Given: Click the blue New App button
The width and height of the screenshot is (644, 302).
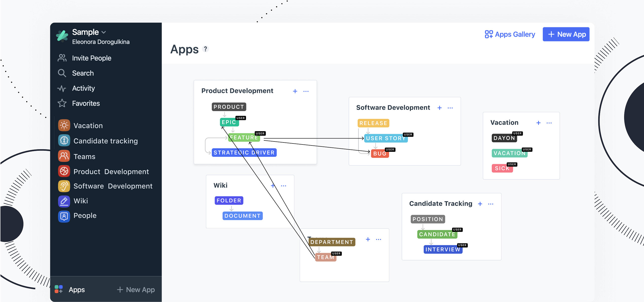Looking at the screenshot, I should [566, 34].
